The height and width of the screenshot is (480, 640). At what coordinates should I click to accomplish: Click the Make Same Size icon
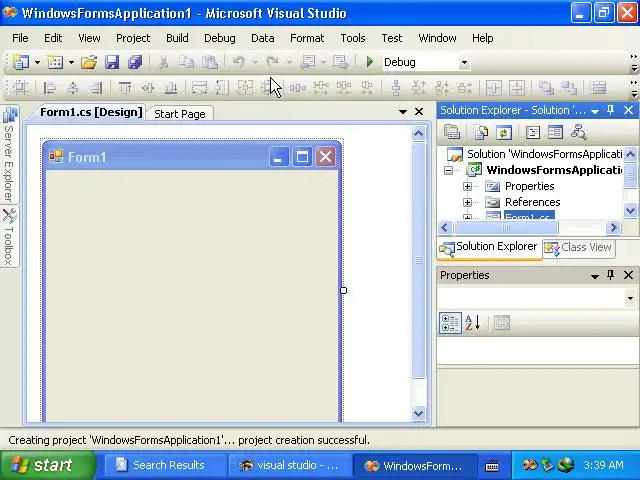(245, 87)
